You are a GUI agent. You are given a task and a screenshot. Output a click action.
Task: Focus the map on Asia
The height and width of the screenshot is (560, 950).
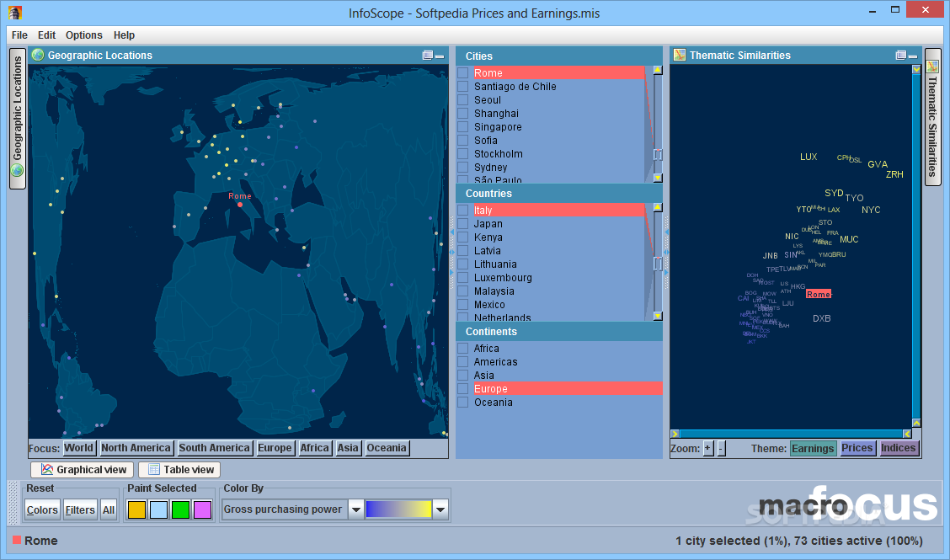click(x=348, y=448)
